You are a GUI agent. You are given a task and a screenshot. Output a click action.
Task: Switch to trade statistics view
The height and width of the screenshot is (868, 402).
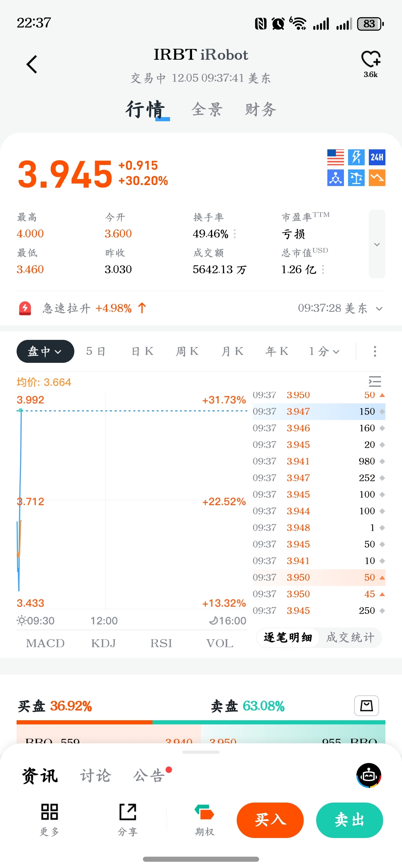click(x=350, y=638)
